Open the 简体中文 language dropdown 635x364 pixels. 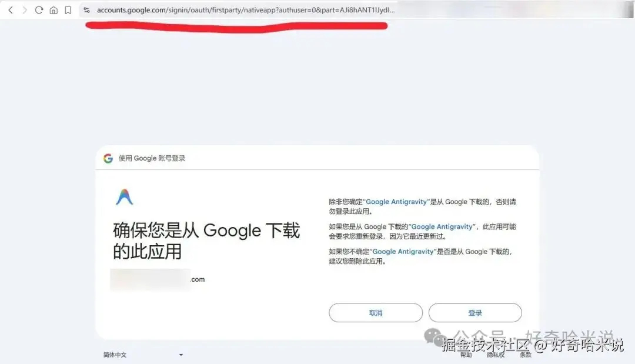[x=143, y=355]
